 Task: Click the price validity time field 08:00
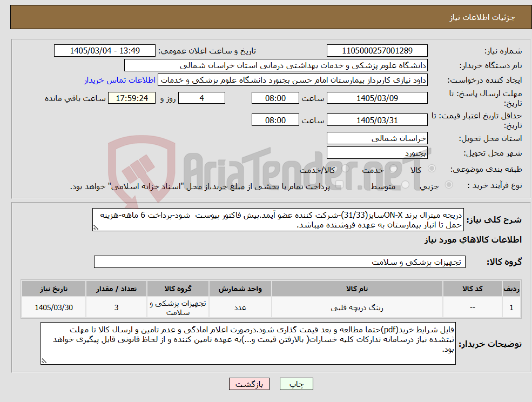275,120
